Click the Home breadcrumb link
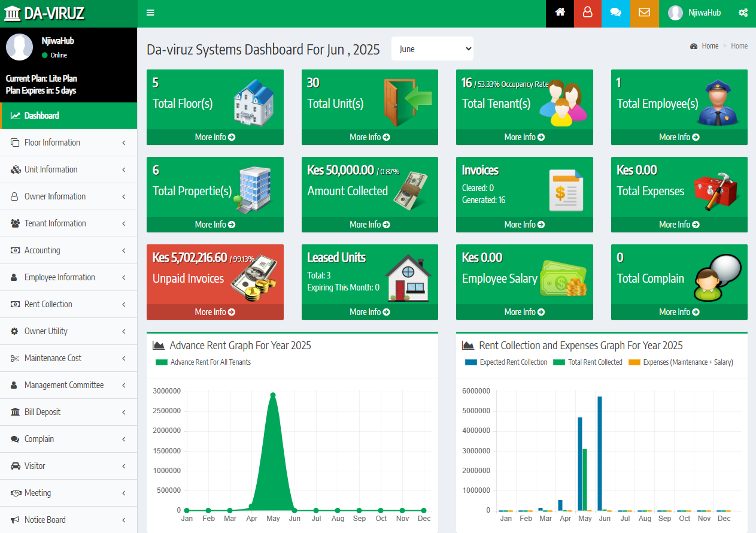Image resolution: width=756 pixels, height=533 pixels. tap(710, 46)
